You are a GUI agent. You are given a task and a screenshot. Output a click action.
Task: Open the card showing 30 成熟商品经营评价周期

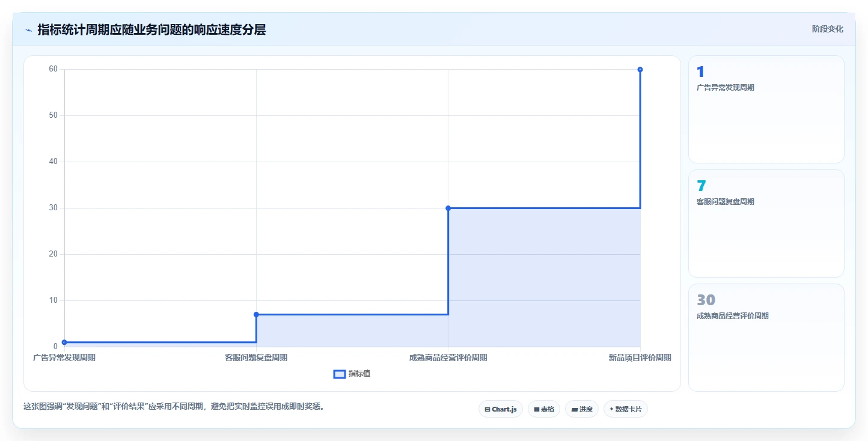click(x=766, y=338)
